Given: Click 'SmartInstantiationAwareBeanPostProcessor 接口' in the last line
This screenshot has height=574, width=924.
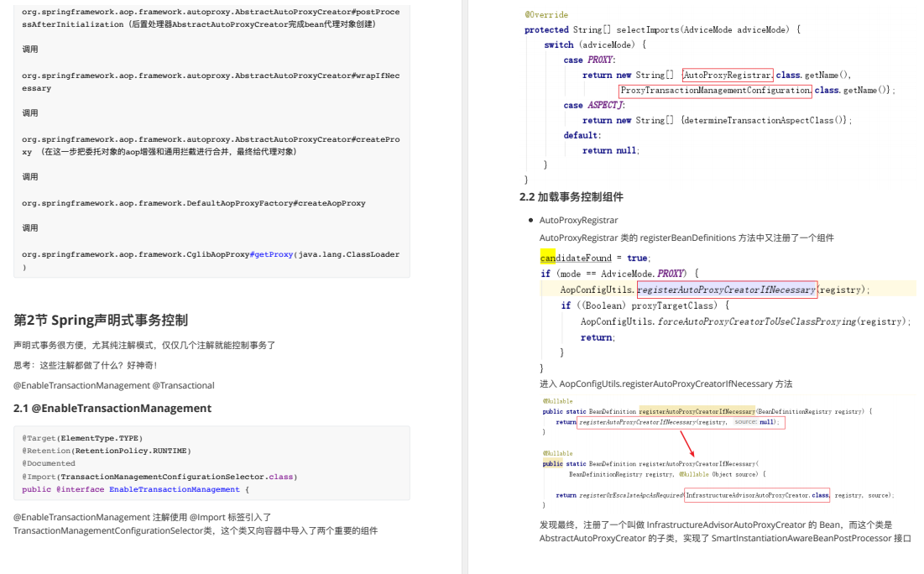Looking at the screenshot, I should click(x=812, y=539).
